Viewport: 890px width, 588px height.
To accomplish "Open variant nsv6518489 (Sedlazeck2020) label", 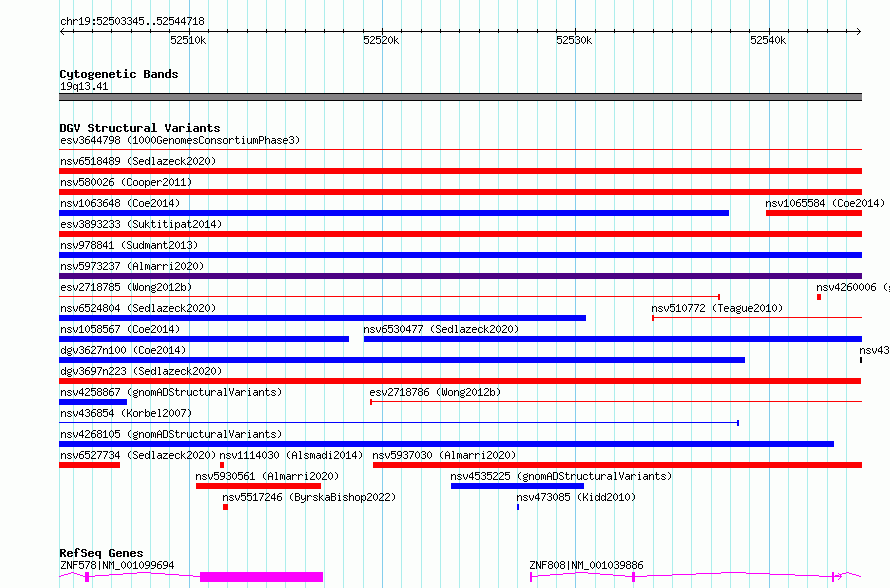I will tap(138, 161).
